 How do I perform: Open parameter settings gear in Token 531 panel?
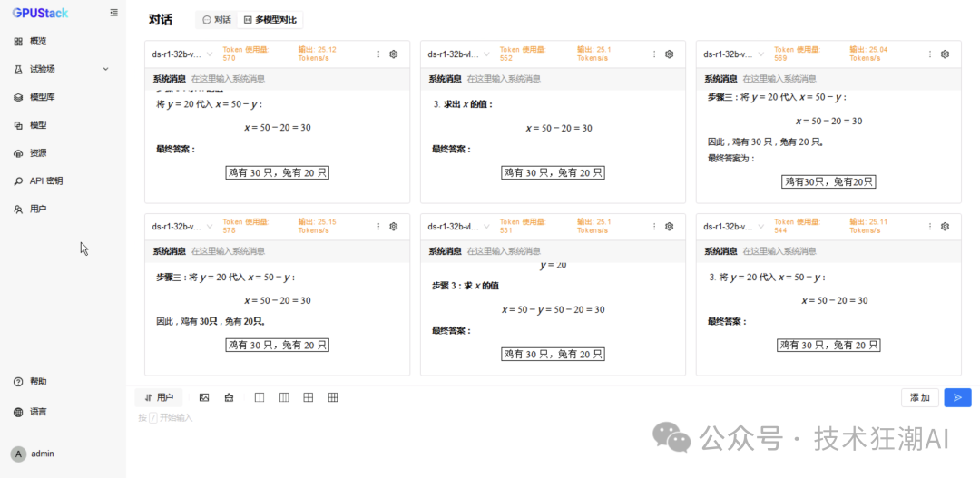[x=670, y=226]
